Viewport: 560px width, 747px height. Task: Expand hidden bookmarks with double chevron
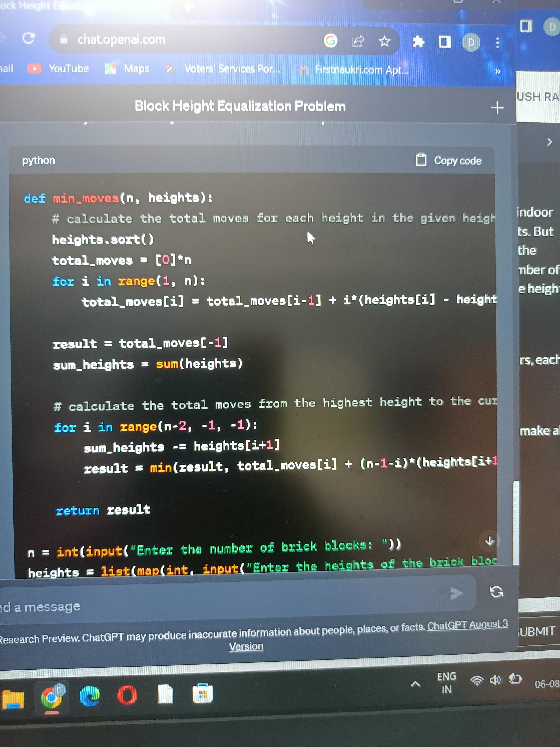click(x=497, y=72)
